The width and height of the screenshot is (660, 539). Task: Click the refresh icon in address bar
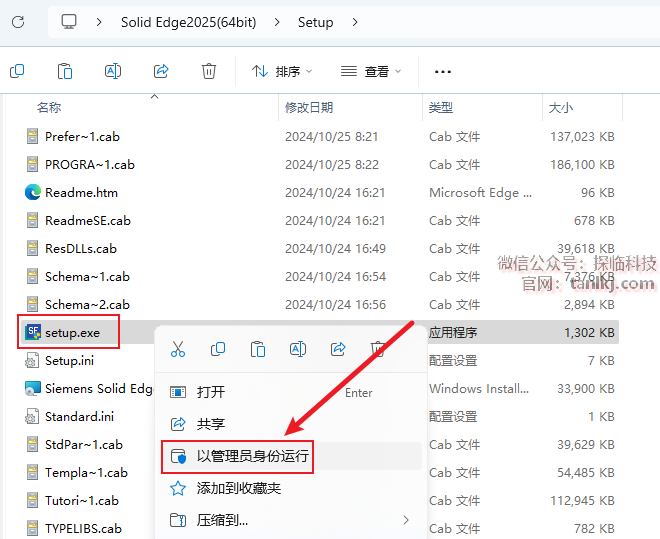point(18,22)
